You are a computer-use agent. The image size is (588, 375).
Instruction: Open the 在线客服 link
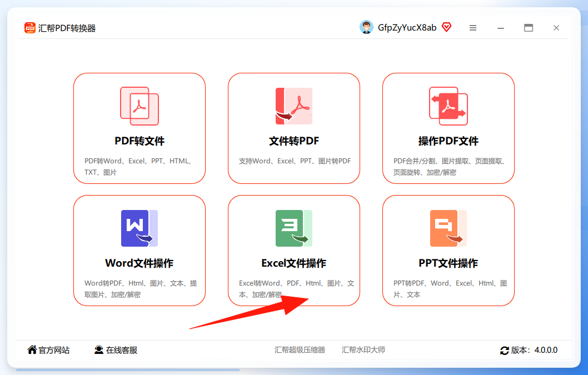coord(122,350)
